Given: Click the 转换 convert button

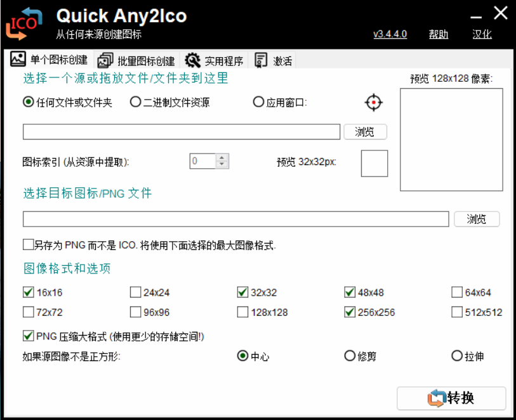Looking at the screenshot, I should click(451, 398).
